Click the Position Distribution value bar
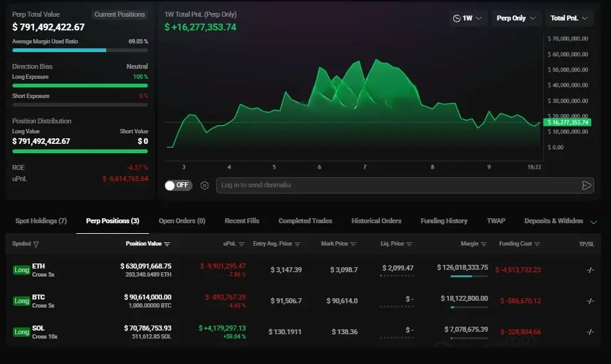The width and height of the screenshot is (611, 364). coord(80,151)
